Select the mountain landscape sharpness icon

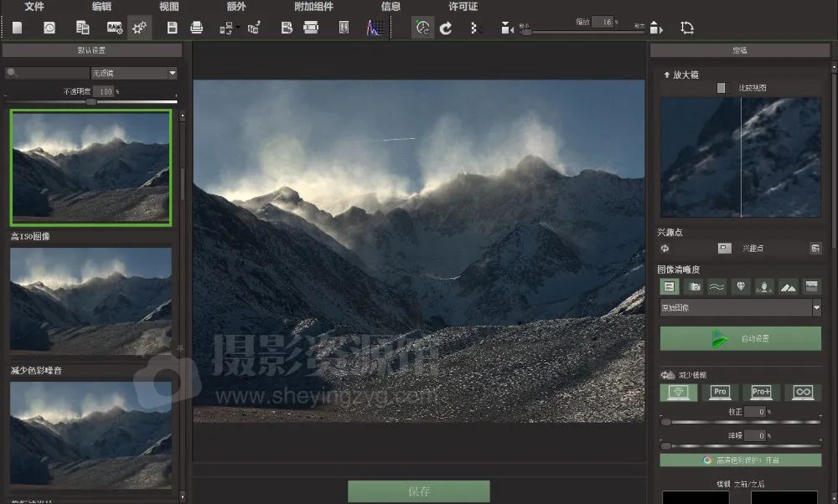(788, 287)
